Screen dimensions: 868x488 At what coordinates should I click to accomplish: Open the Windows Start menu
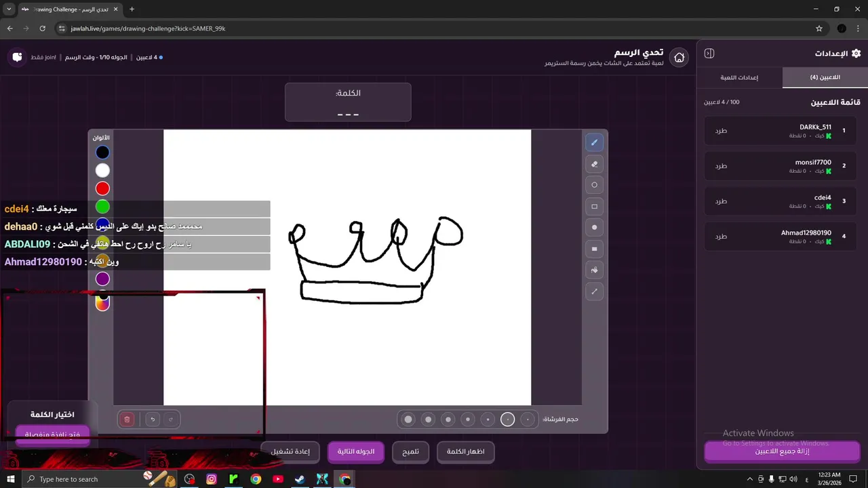point(10,479)
